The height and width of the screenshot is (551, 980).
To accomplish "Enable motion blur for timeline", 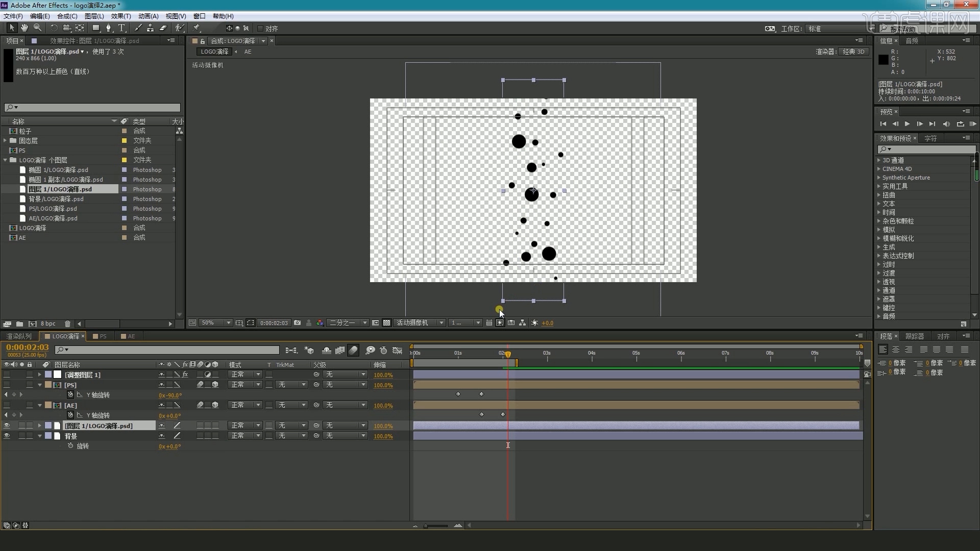I will [x=353, y=350].
